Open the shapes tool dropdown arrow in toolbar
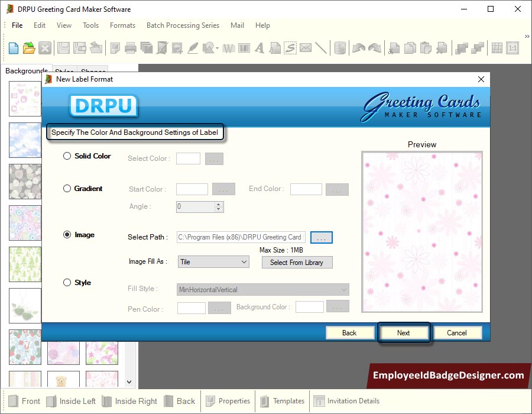Viewport: 532px width, 414px height. tap(217, 48)
